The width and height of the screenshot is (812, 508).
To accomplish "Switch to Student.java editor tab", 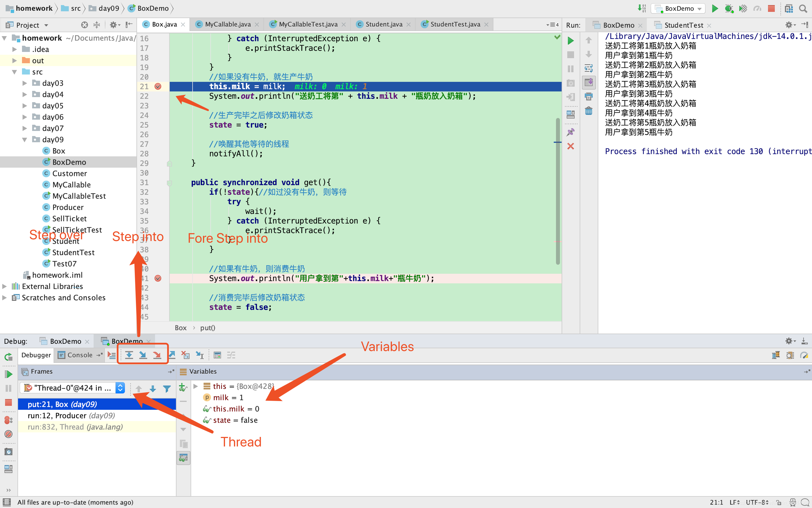I will click(x=383, y=24).
